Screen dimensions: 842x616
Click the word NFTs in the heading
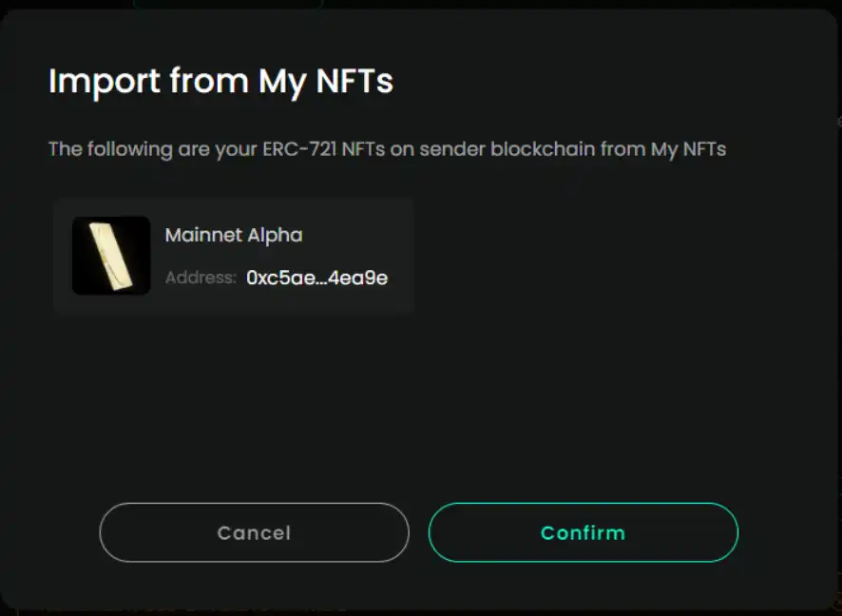[354, 81]
